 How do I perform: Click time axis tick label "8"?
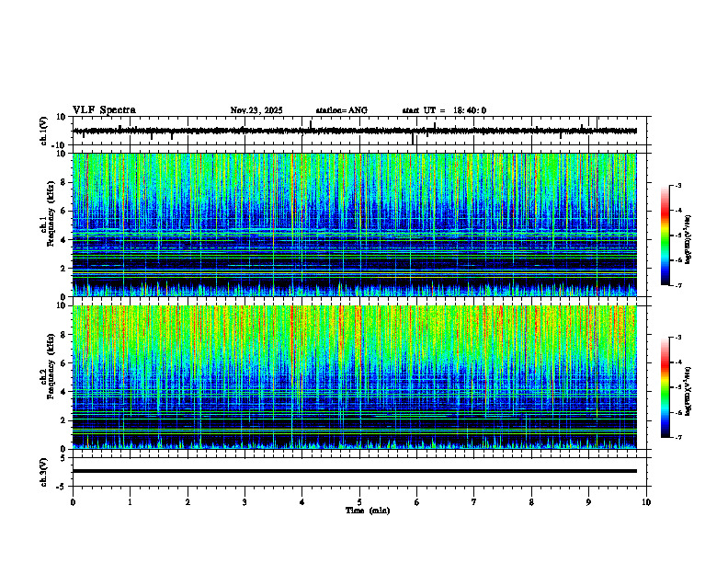531,502
